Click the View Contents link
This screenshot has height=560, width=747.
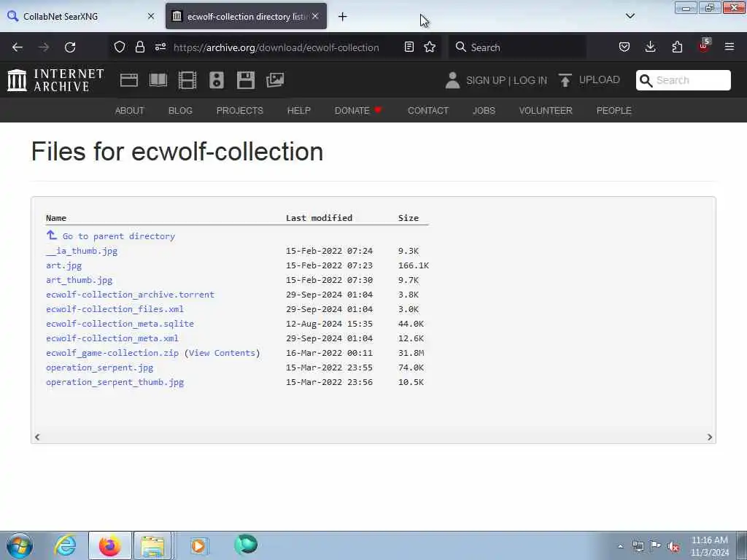point(222,353)
